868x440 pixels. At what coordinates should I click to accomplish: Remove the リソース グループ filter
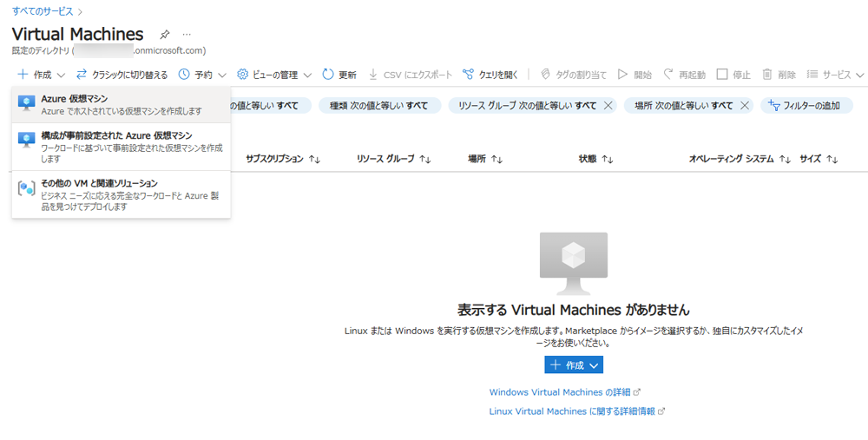point(608,106)
